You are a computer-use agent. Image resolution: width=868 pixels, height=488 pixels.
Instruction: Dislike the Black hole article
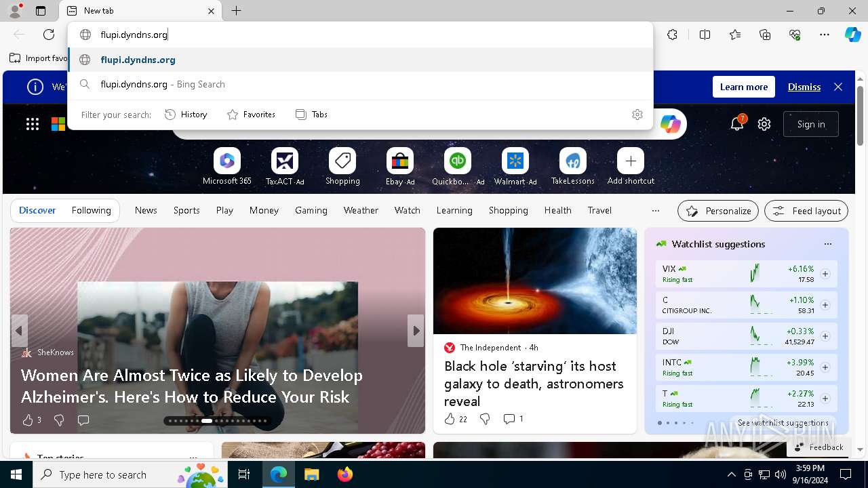tap(485, 419)
